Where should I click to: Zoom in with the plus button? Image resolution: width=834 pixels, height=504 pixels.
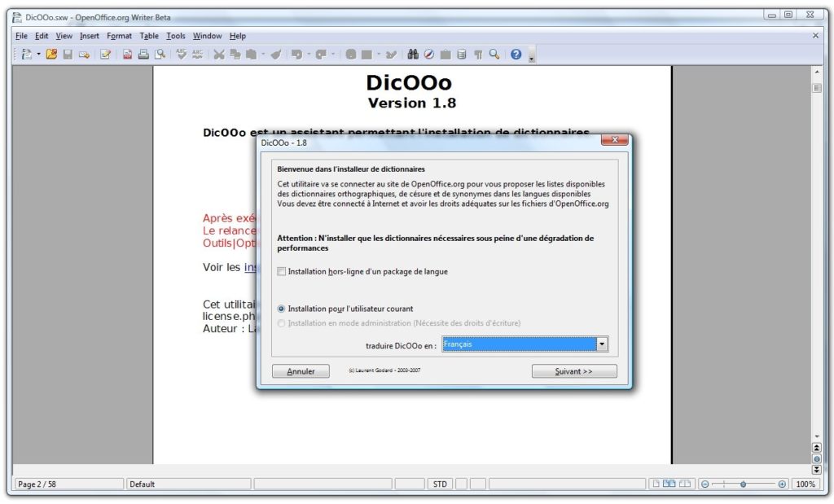click(782, 484)
